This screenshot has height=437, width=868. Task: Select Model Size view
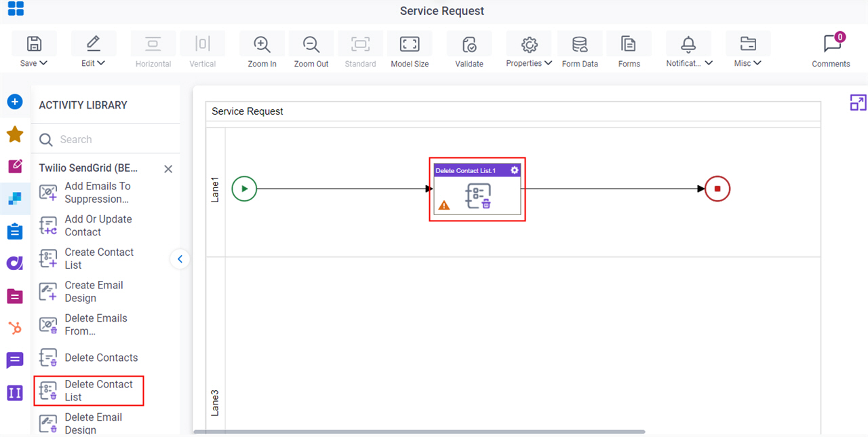[410, 51]
